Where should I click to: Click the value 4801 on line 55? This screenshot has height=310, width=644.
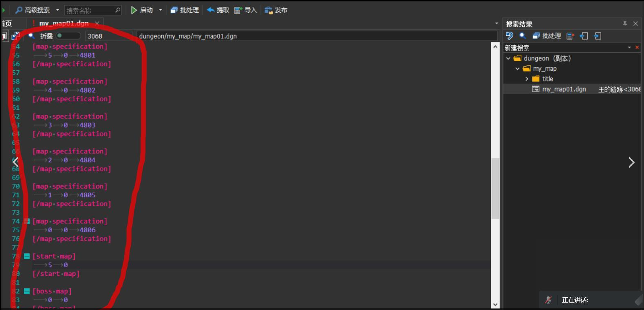point(87,55)
